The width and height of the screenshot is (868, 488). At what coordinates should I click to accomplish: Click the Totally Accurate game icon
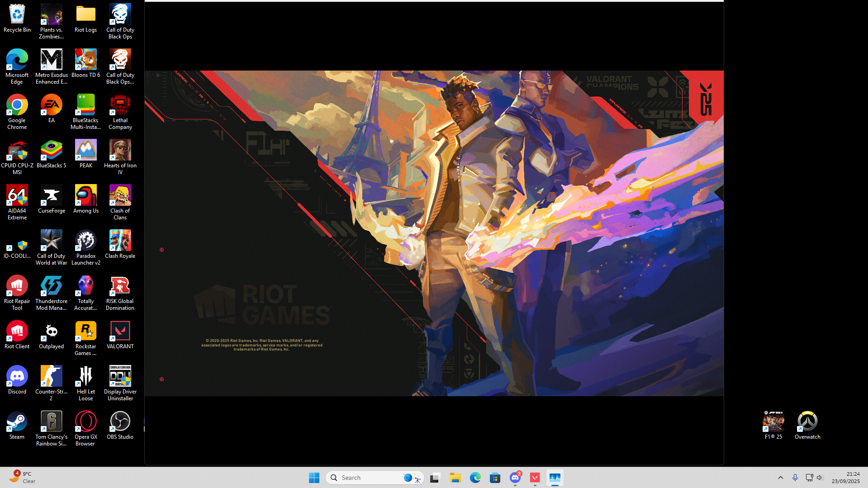pyautogui.click(x=86, y=293)
